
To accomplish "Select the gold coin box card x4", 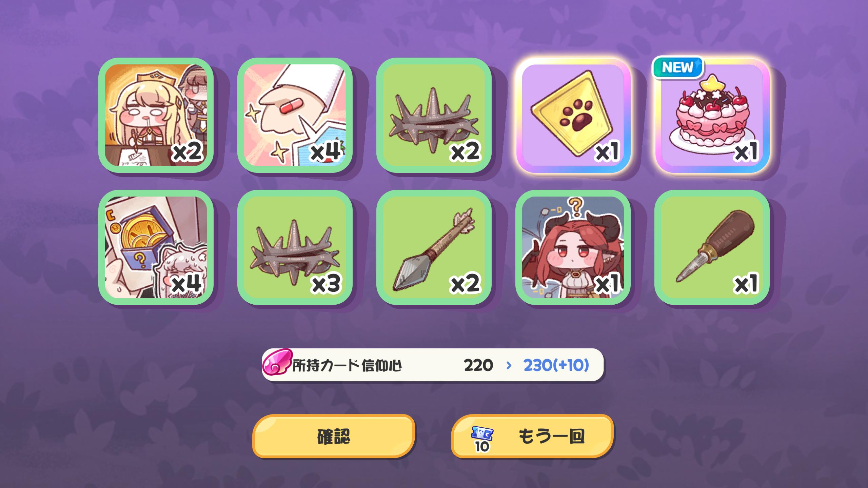I will click(156, 247).
